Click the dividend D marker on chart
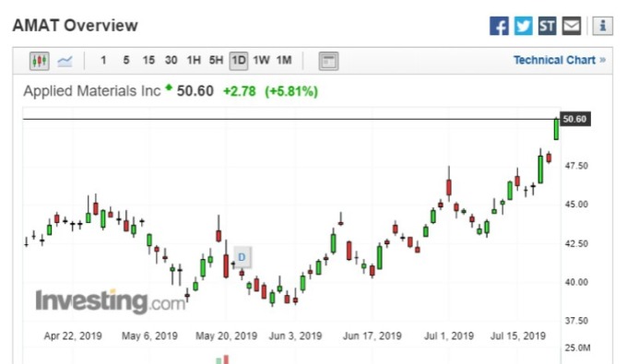The image size is (627, 364). (x=242, y=257)
